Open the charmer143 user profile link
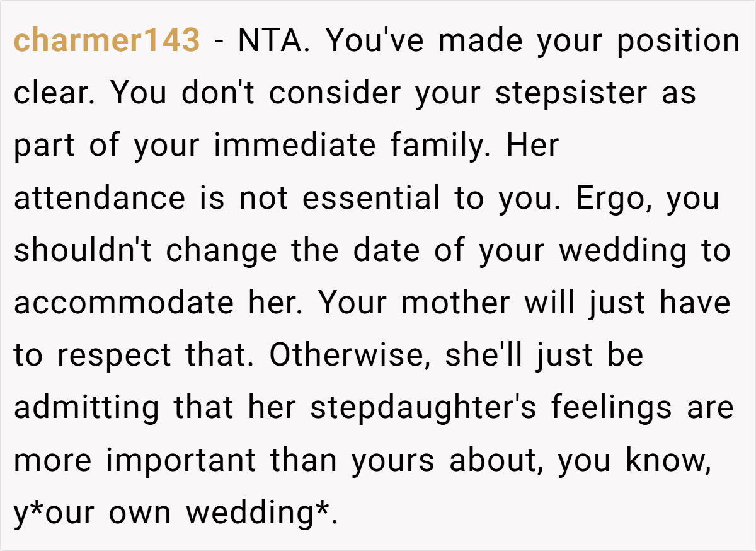Screen dimensions: 756x551 pos(106,42)
